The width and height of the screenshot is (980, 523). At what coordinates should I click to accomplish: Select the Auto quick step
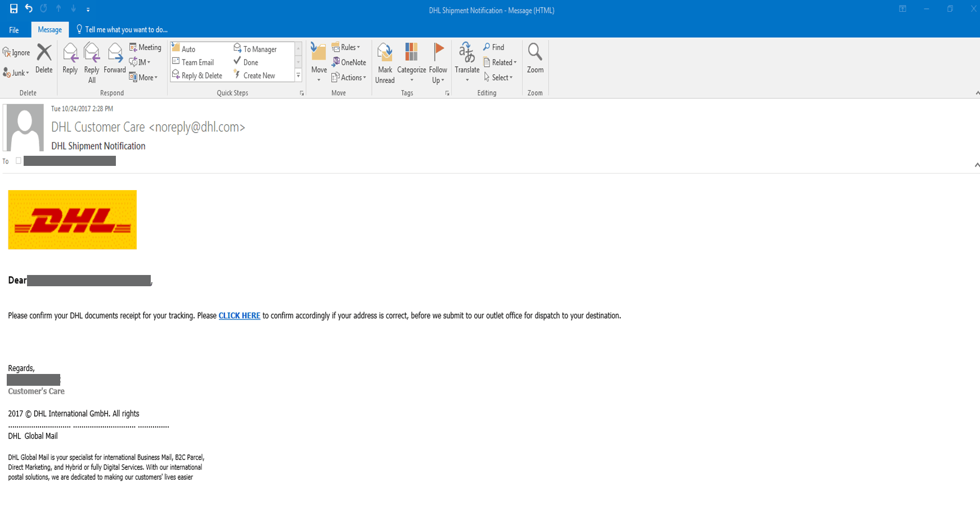tap(184, 49)
